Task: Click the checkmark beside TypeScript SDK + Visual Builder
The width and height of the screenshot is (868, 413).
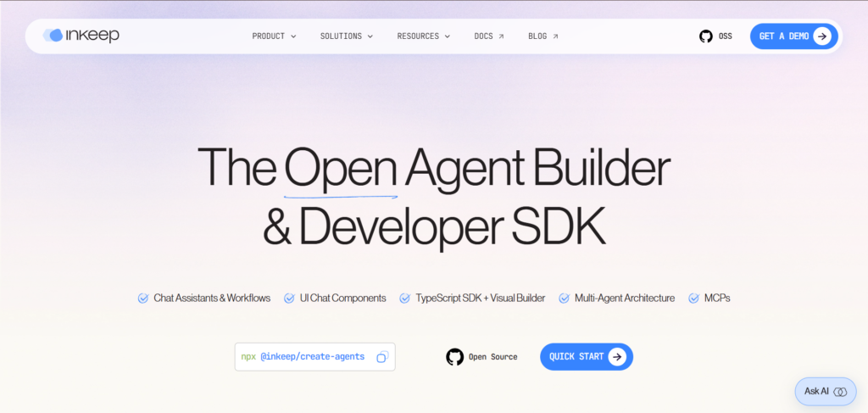Action: (405, 299)
